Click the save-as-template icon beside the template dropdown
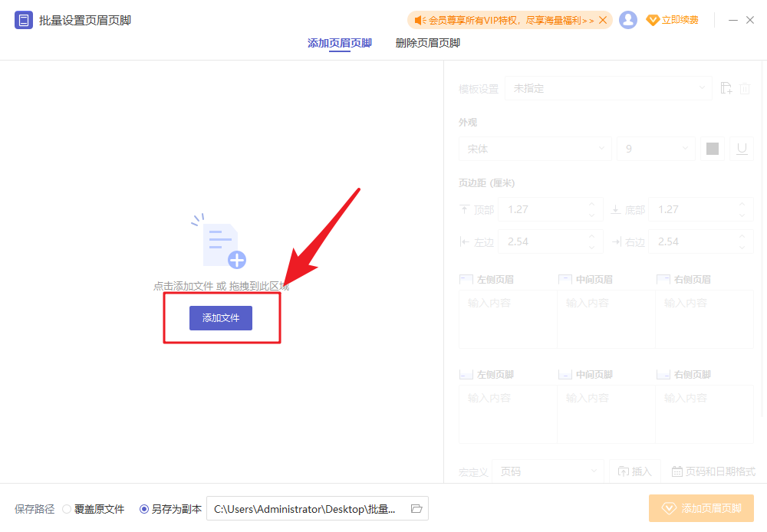This screenshot has height=532, width=767. 726,88
